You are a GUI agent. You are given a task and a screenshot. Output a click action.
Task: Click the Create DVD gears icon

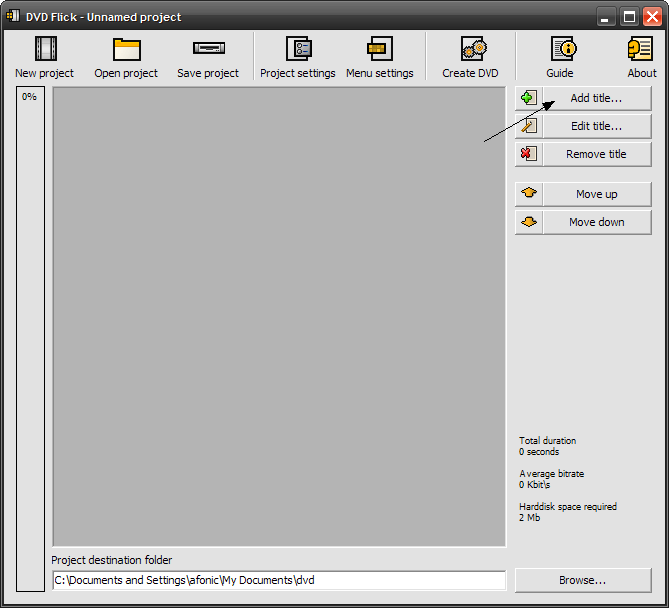coord(474,48)
